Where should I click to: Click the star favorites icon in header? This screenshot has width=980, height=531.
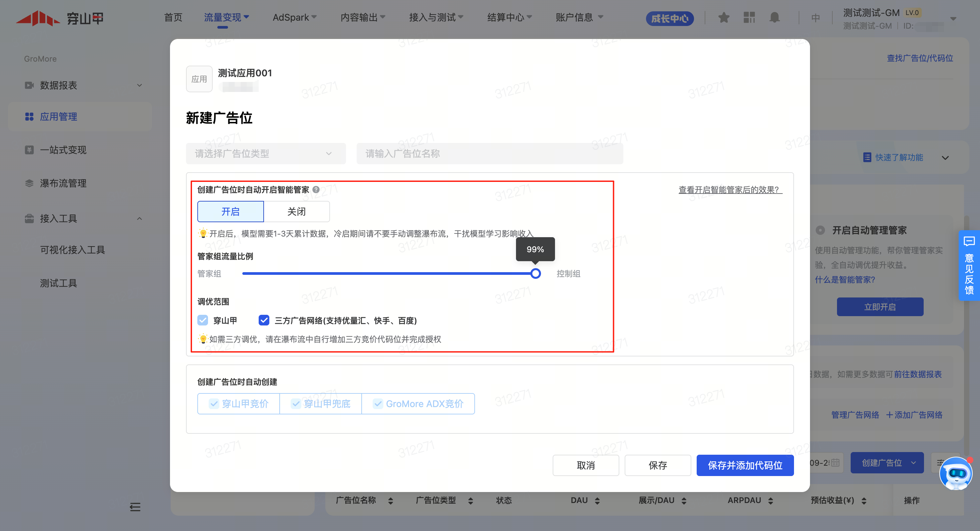tap(724, 17)
